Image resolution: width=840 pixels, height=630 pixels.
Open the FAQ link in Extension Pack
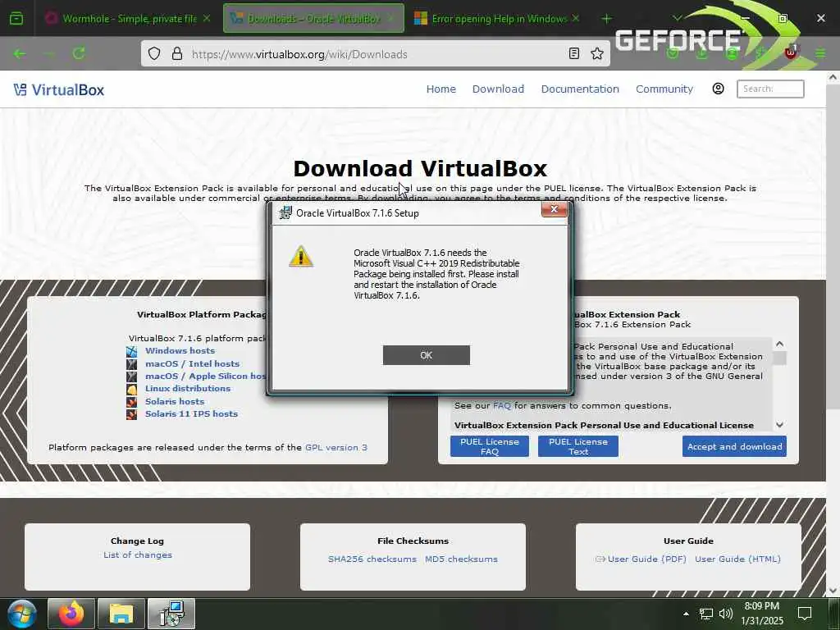[x=502, y=405]
